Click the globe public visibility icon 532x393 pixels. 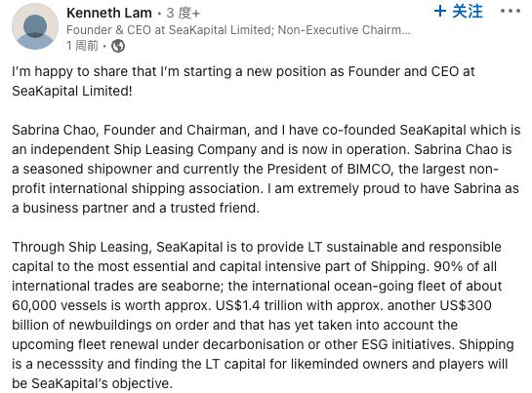[118, 46]
